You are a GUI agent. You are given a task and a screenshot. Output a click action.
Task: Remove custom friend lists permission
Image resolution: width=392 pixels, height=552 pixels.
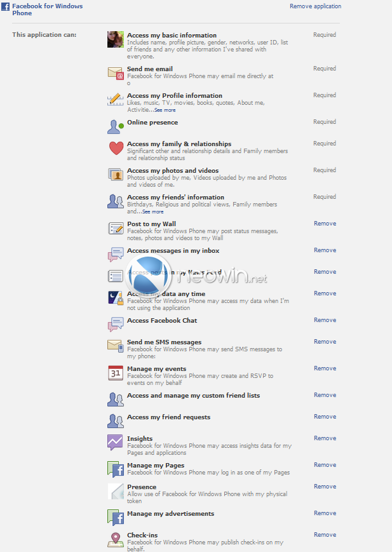(x=325, y=395)
